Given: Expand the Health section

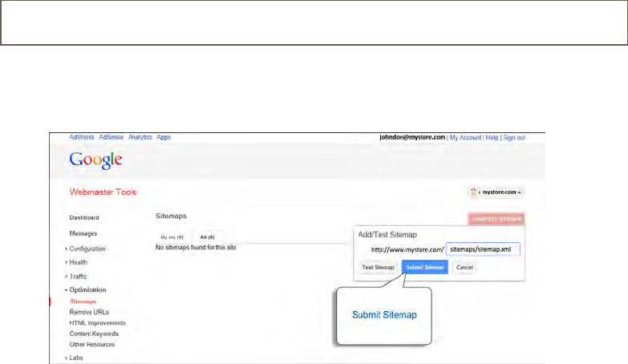Looking at the screenshot, I should [78, 262].
